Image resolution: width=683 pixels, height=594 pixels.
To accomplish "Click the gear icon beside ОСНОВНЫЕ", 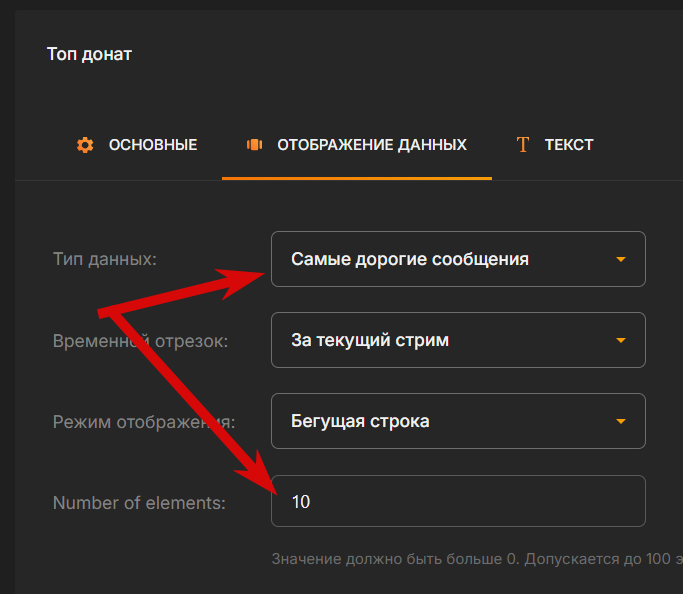I will (85, 145).
